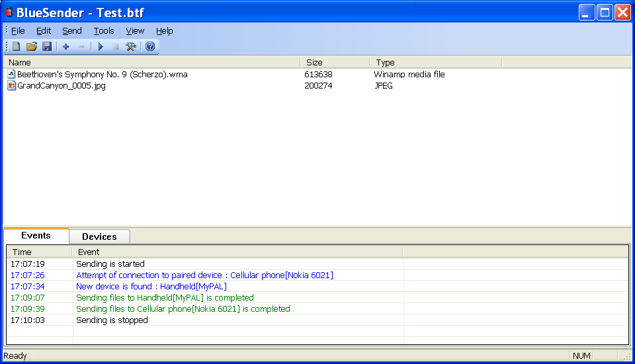Open the View menu
The height and width of the screenshot is (364, 635).
(x=135, y=31)
